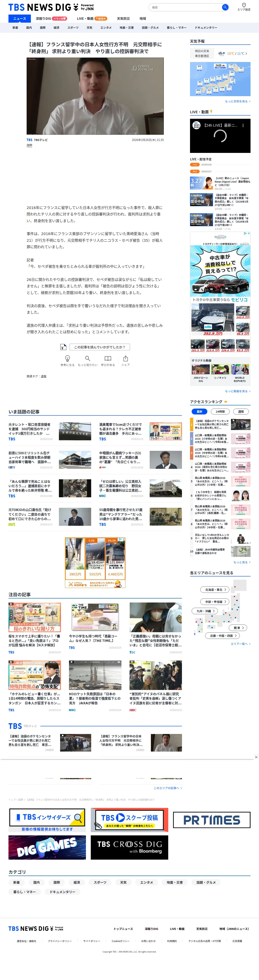Click the blue search magnifier button
The image size is (259, 980).
pyautogui.click(x=225, y=7)
